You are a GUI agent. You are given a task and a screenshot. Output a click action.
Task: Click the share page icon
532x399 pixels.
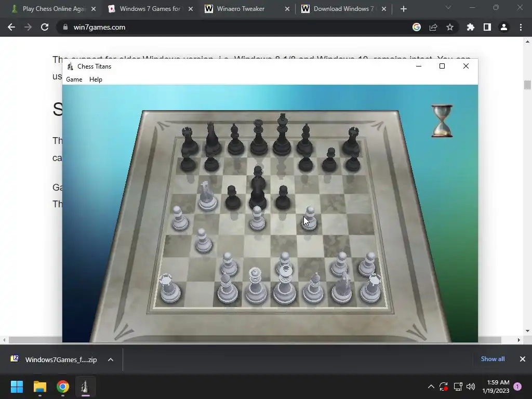[433, 27]
